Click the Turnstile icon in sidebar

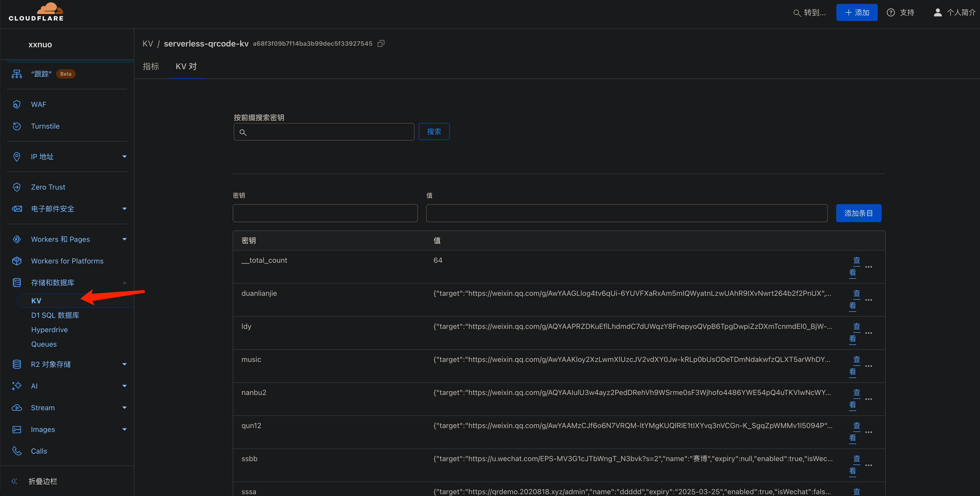(x=17, y=126)
